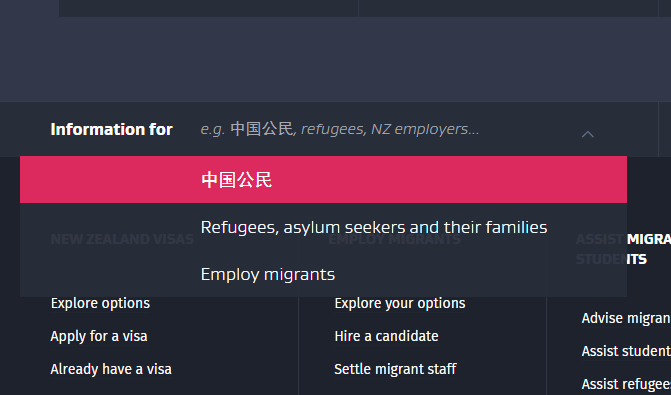This screenshot has width=671, height=395.
Task: Click the Information for label
Action: point(111,129)
